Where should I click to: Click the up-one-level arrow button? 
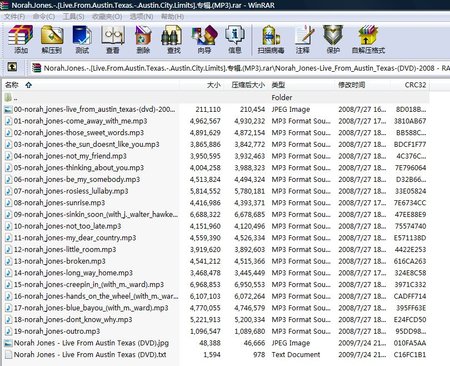(12, 67)
